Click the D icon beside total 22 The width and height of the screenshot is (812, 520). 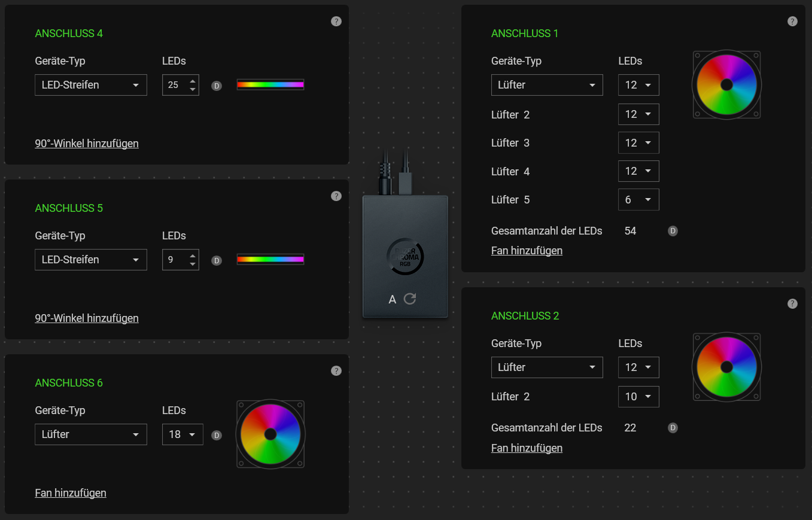[673, 428]
